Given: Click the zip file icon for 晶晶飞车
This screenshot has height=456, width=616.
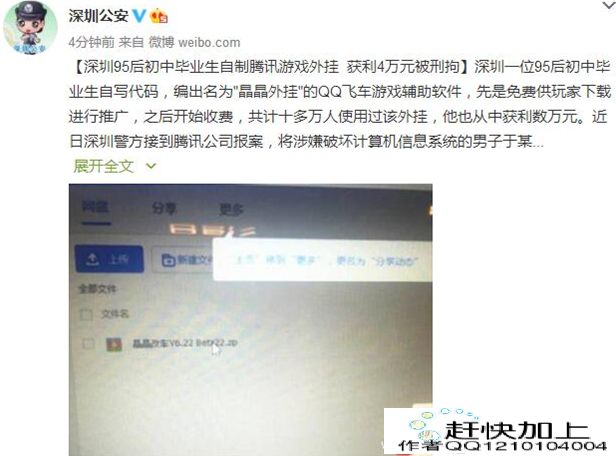Looking at the screenshot, I should coord(114,344).
